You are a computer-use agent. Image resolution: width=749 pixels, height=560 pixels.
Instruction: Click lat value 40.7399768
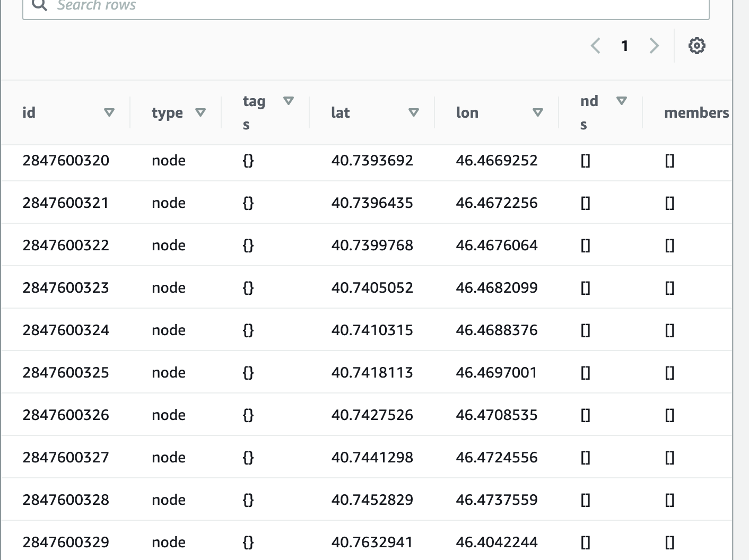click(372, 245)
